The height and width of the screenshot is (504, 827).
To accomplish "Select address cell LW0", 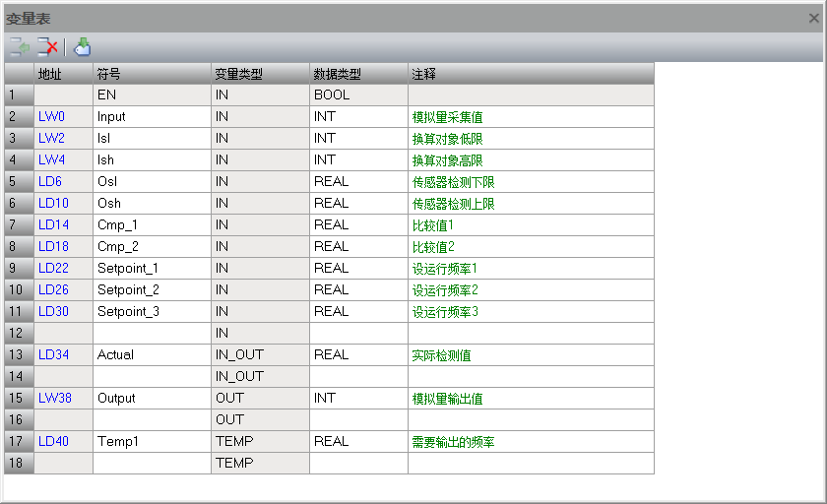I will (x=63, y=116).
